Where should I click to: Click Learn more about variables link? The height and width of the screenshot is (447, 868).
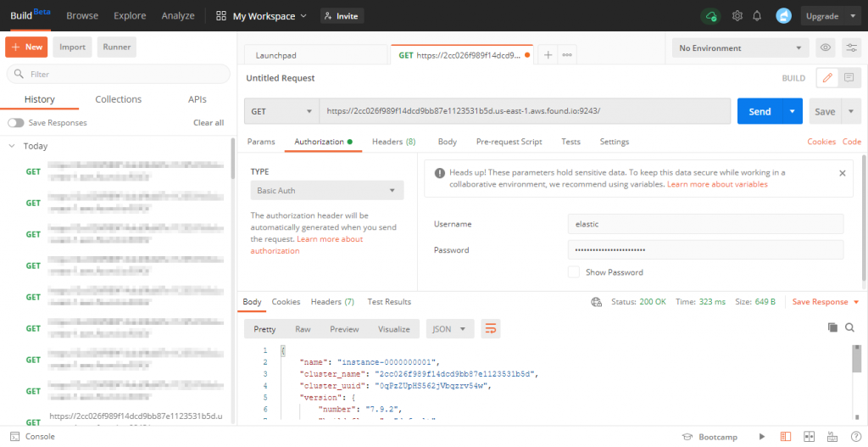pos(717,184)
